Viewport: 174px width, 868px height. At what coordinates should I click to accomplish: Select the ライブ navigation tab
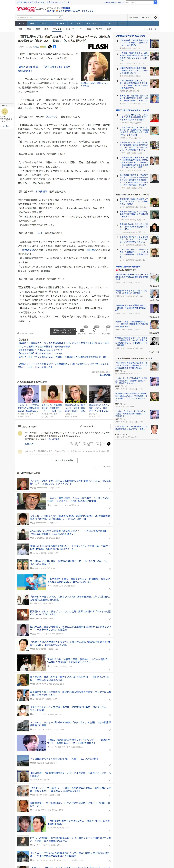coord(43,24)
